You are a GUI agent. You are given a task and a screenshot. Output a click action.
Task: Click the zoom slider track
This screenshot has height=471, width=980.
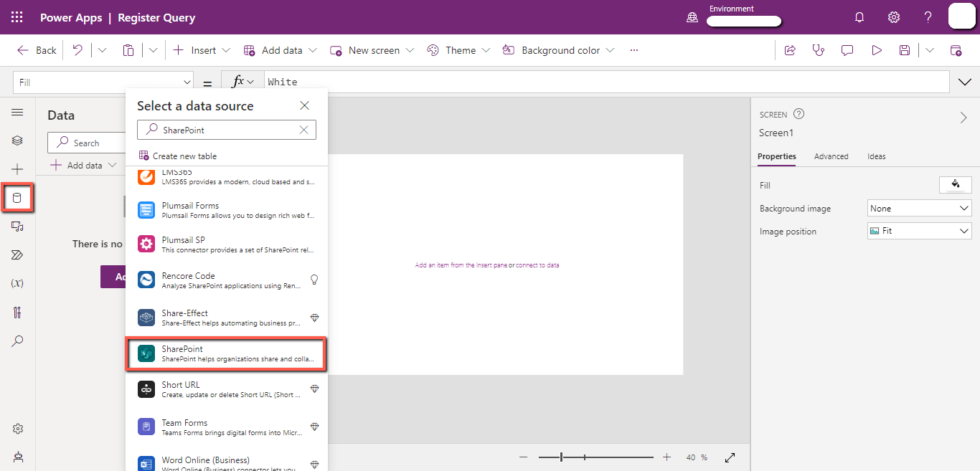(595, 457)
